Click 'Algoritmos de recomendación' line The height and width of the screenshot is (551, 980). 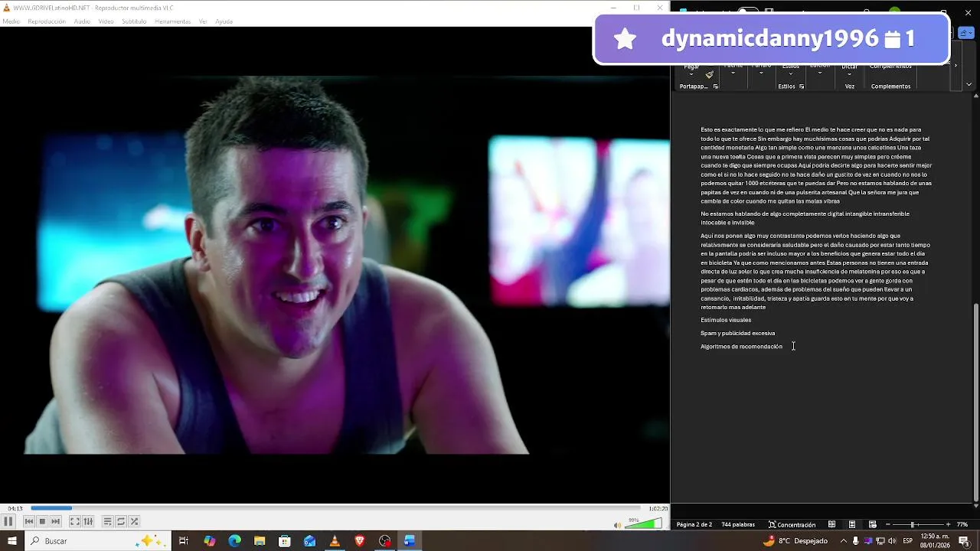[741, 347]
